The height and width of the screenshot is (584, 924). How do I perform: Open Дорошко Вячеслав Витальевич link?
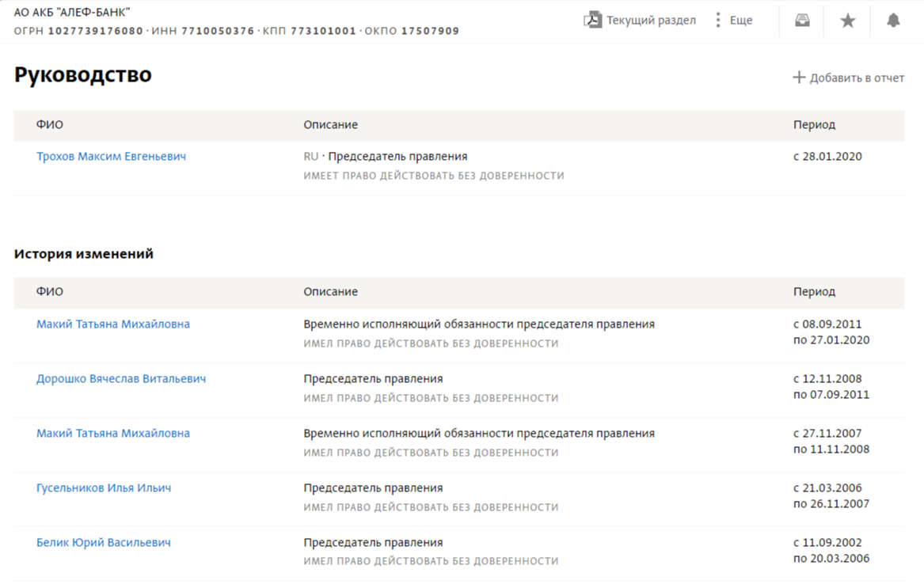[121, 379]
